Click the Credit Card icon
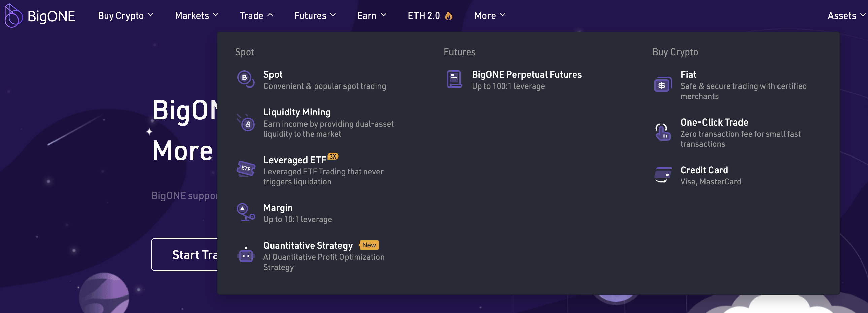This screenshot has width=868, height=313. coord(662,175)
